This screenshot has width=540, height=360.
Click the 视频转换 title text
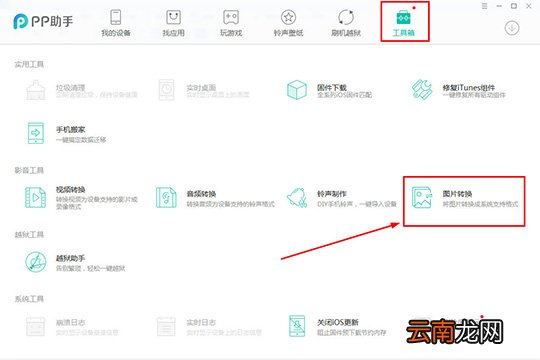pyautogui.click(x=71, y=189)
